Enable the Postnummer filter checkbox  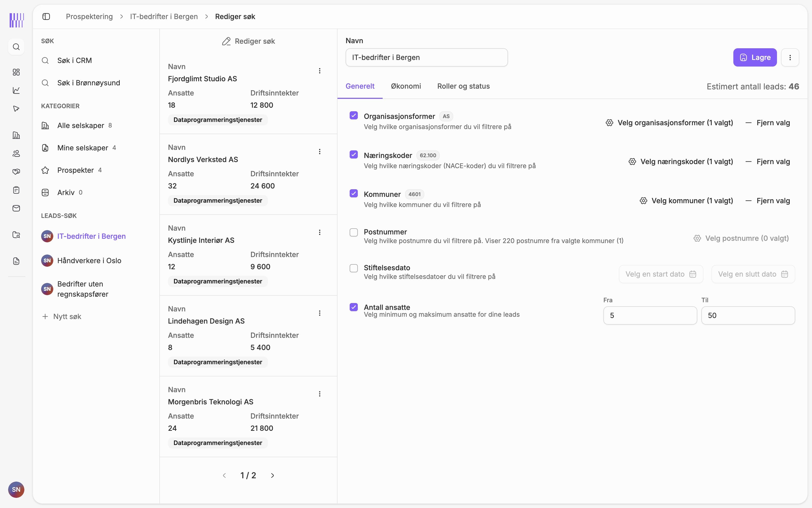(x=354, y=232)
